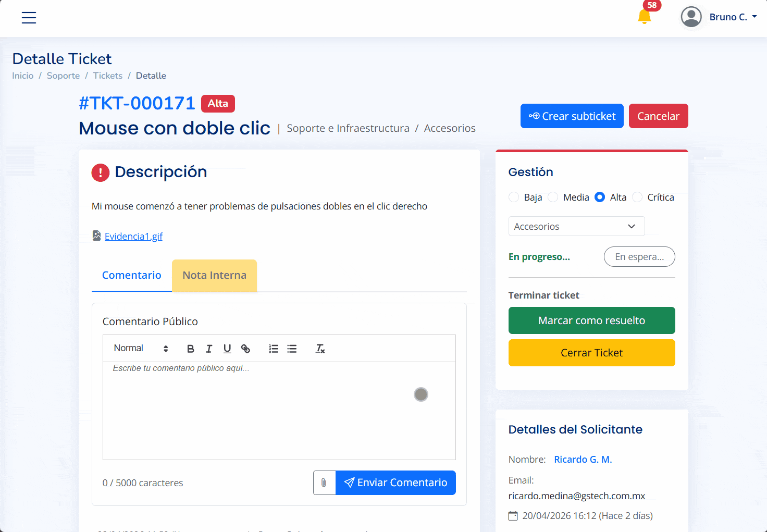The height and width of the screenshot is (532, 767).
Task: Open the notifications bell
Action: 645,17
